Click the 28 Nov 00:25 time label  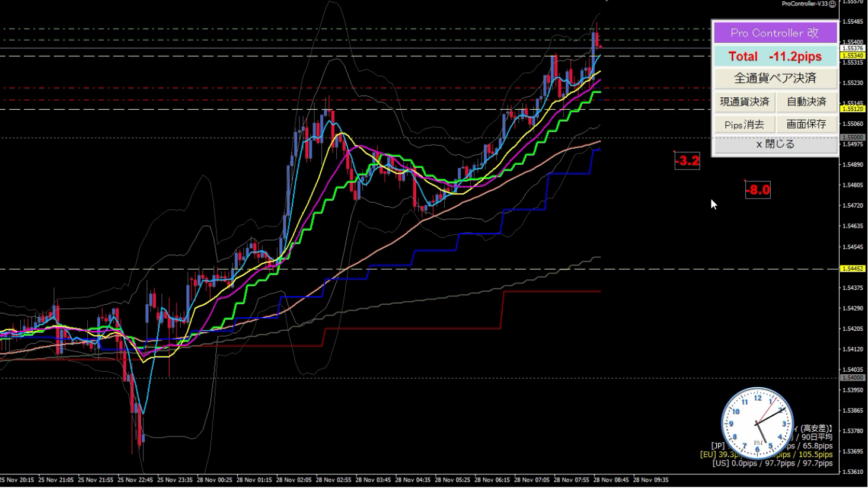[215, 480]
